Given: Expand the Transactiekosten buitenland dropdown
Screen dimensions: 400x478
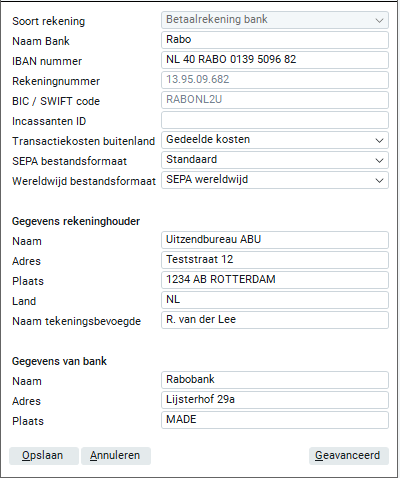Looking at the screenshot, I should click(x=275, y=140).
